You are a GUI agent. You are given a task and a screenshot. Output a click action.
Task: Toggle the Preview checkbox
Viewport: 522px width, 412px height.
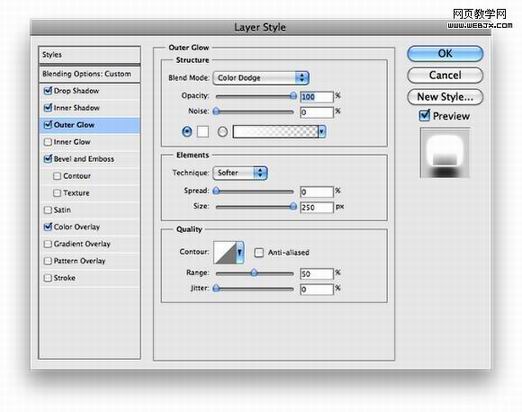(x=424, y=115)
